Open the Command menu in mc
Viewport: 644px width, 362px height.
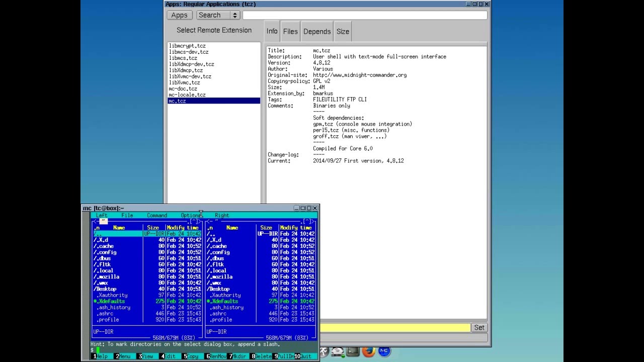pyautogui.click(x=157, y=215)
